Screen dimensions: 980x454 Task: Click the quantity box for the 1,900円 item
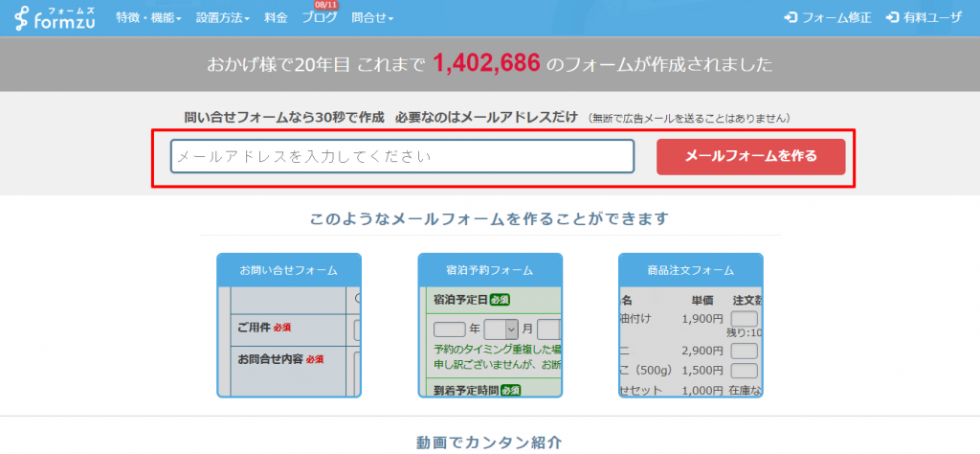tap(745, 319)
